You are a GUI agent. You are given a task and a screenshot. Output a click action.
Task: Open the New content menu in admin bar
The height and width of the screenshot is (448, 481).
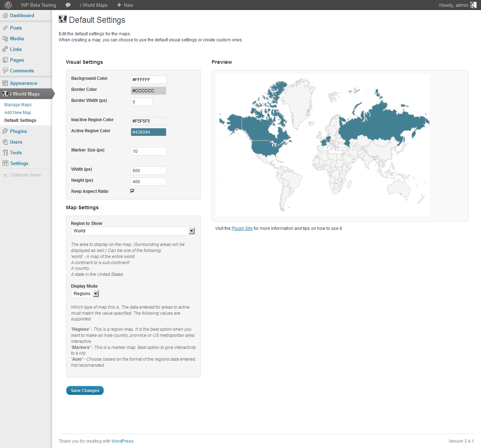[125, 5]
